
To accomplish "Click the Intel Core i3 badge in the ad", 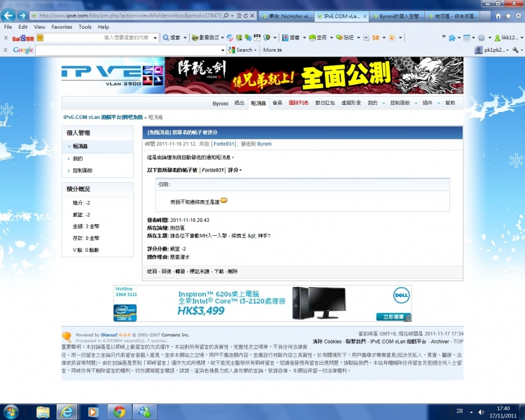I will [125, 313].
